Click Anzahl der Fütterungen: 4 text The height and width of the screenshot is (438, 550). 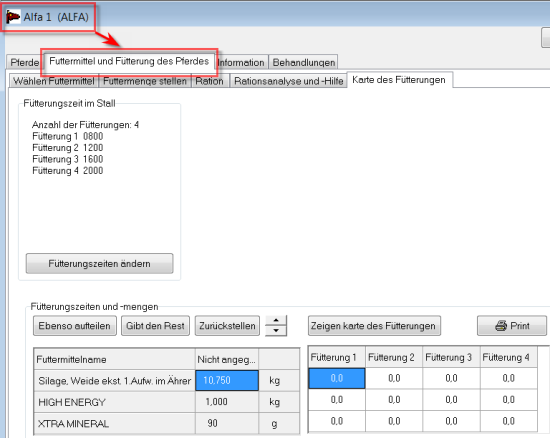(x=86, y=125)
